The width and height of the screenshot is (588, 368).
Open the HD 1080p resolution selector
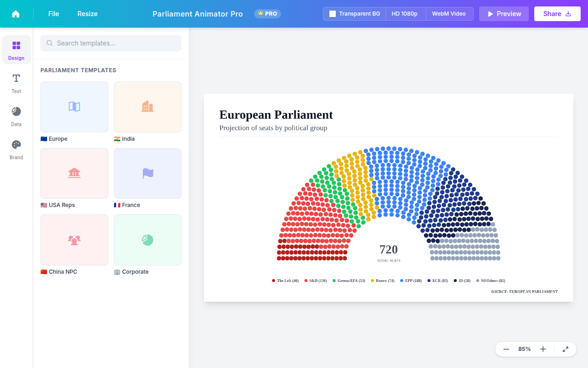click(x=406, y=14)
